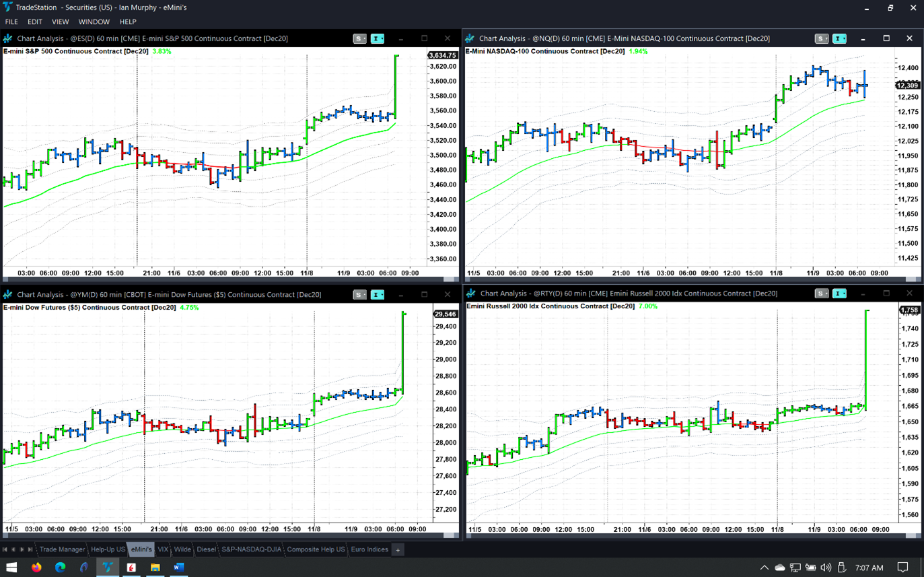This screenshot has width=924, height=577.
Task: Jump to first workspace tab arrow
Action: [x=5, y=550]
